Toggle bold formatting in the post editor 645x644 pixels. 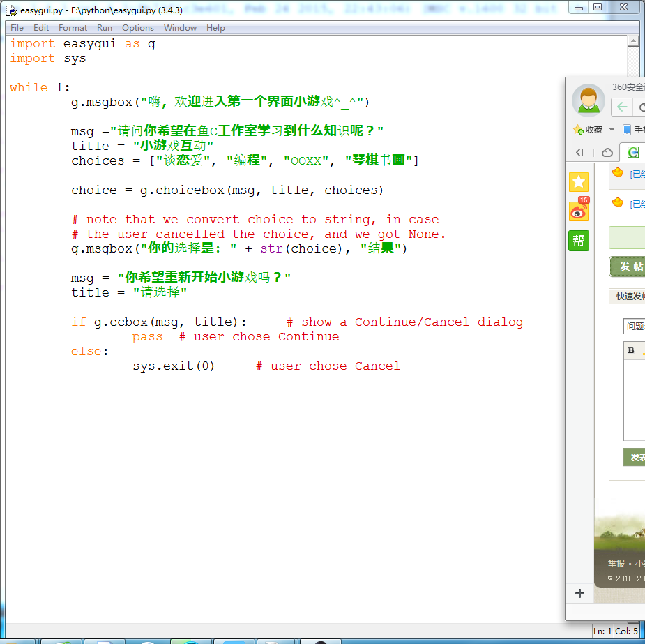pyautogui.click(x=631, y=350)
